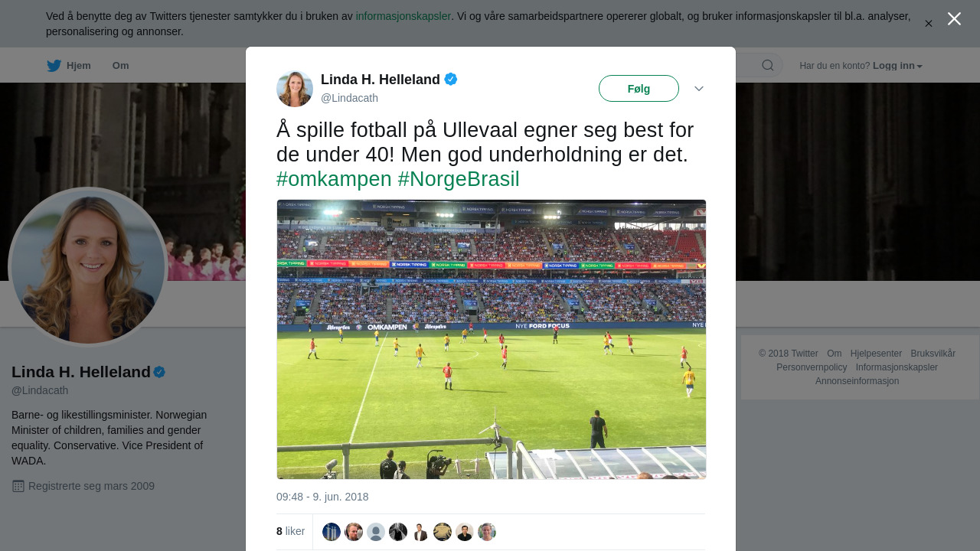
Task: Open the #NorgeBrasil hashtag
Action: [x=459, y=179]
